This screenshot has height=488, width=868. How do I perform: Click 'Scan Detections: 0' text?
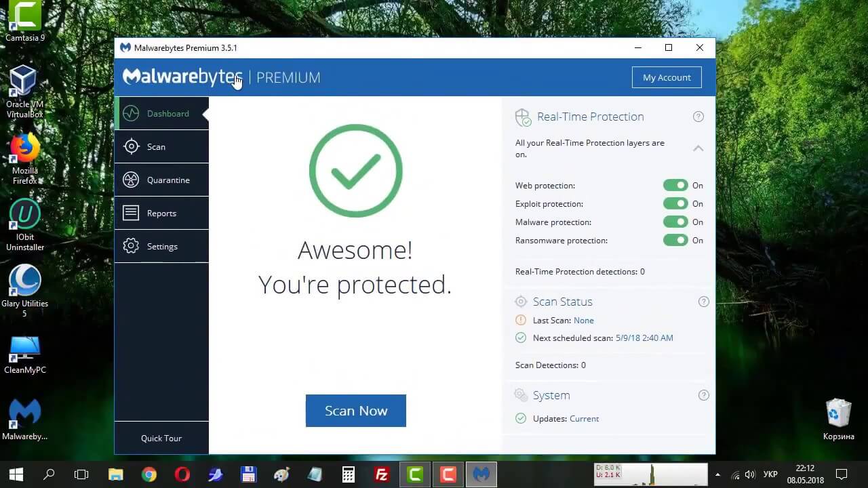point(550,365)
